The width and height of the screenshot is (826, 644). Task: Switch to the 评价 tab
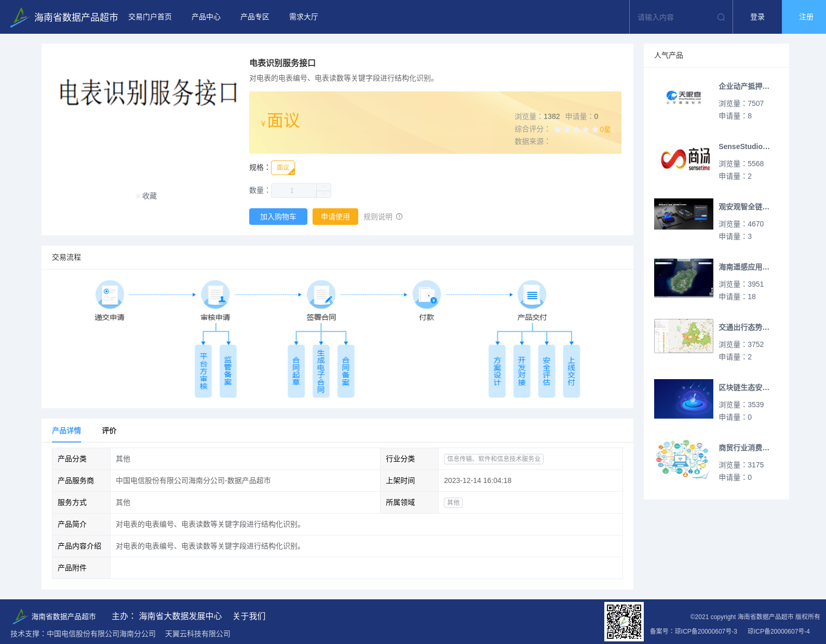pos(109,431)
